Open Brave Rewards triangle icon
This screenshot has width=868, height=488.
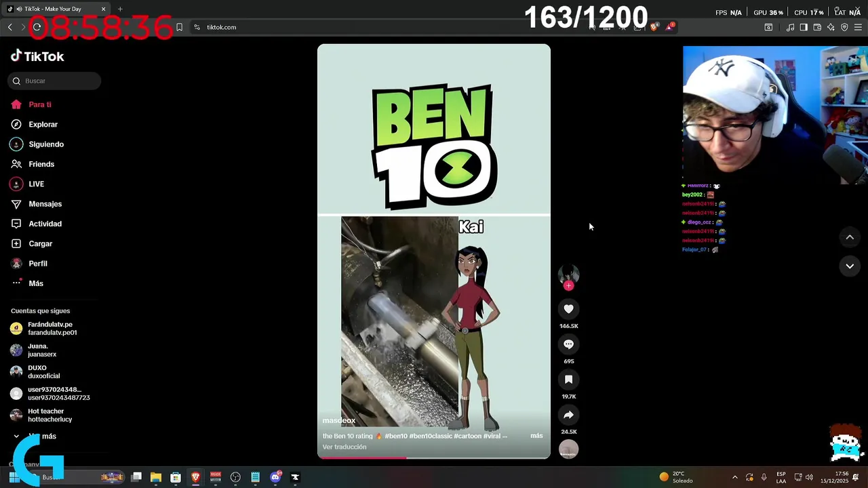670,26
